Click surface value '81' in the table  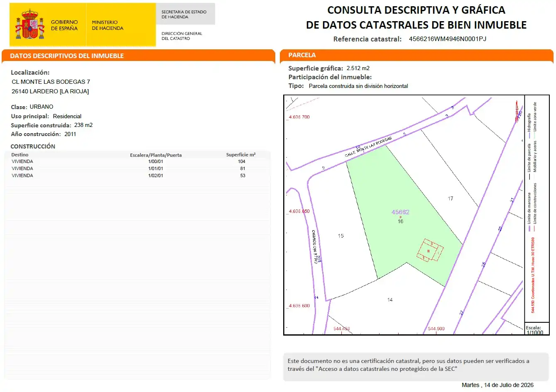coord(242,168)
